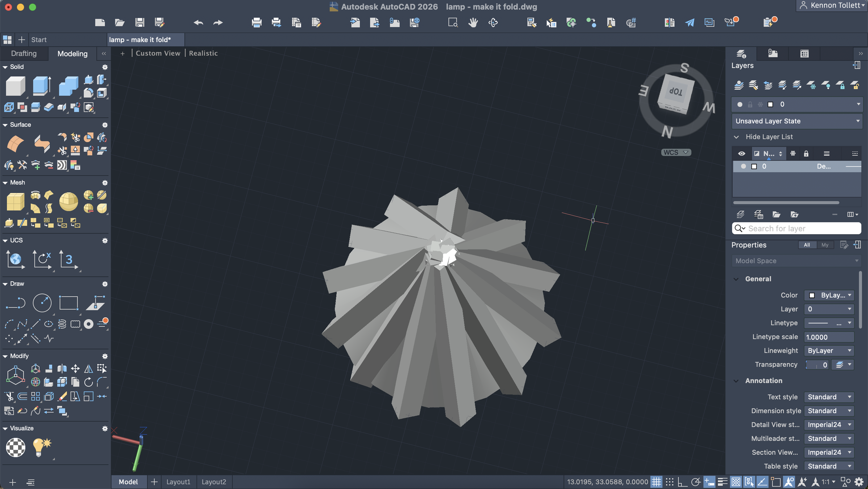Click the Undo arrow
Viewport: 868px width, 489px height.
coord(198,23)
